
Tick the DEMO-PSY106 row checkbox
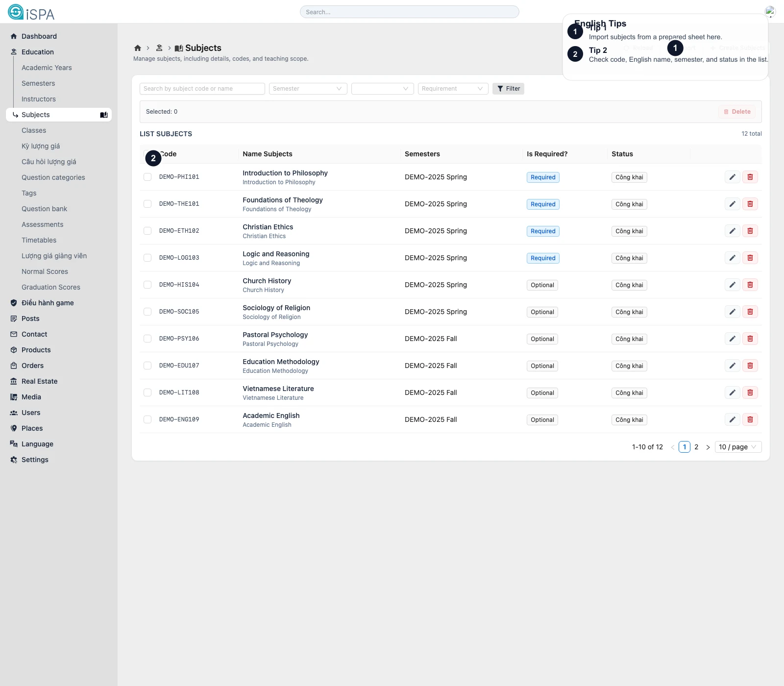click(x=147, y=339)
